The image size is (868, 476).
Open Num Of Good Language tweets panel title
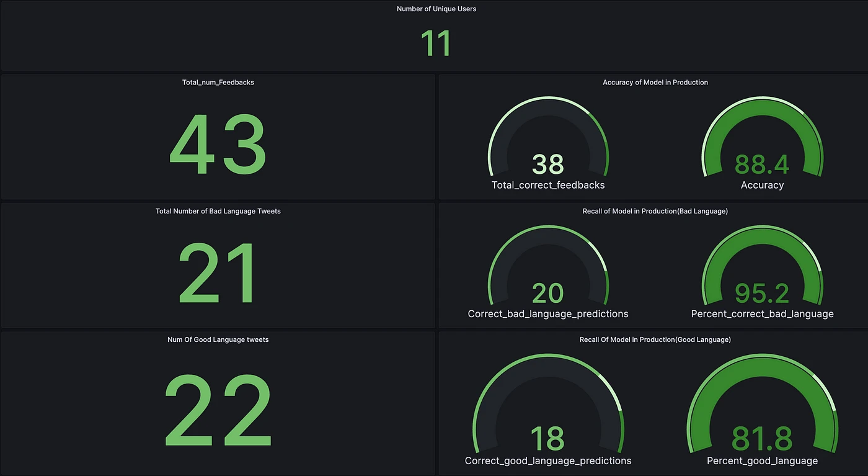pyautogui.click(x=218, y=340)
